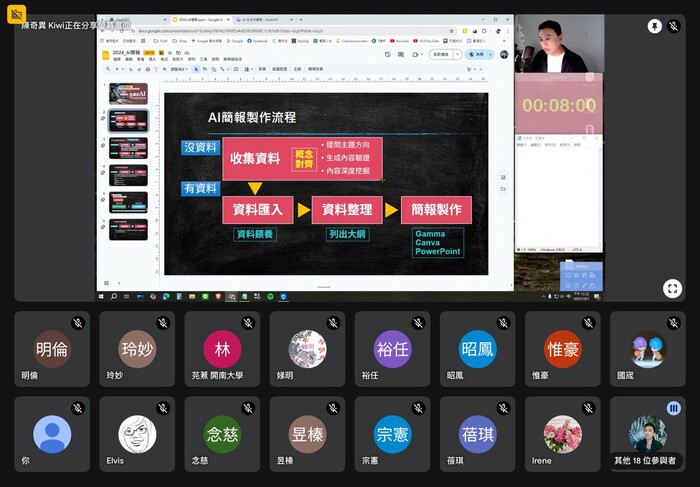700x487 pixels.
Task: Toggle mute indicator on 裕任's tile
Action: tap(417, 324)
